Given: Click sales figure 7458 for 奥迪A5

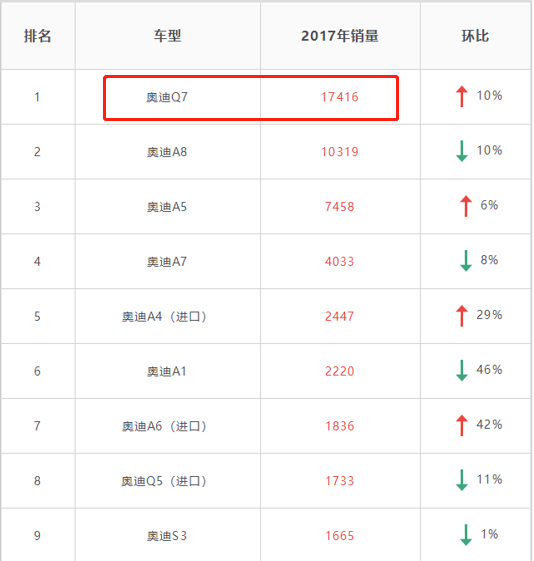Looking at the screenshot, I should coord(339,207).
